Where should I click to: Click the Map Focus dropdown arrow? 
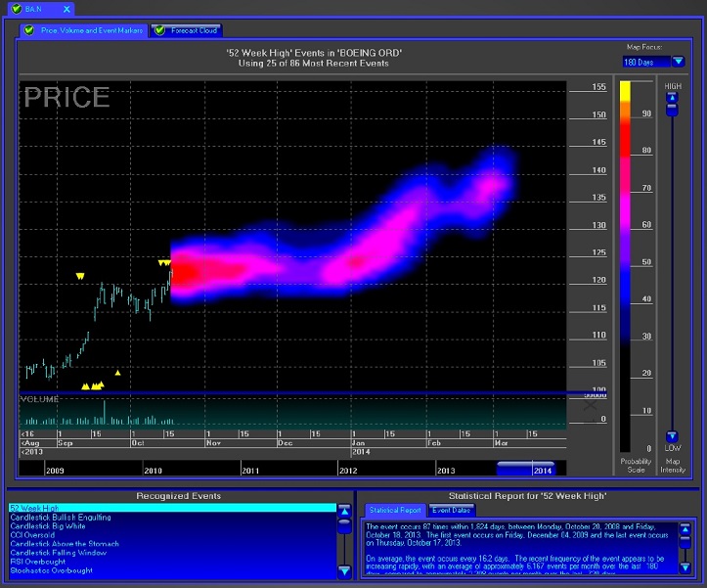coord(678,62)
